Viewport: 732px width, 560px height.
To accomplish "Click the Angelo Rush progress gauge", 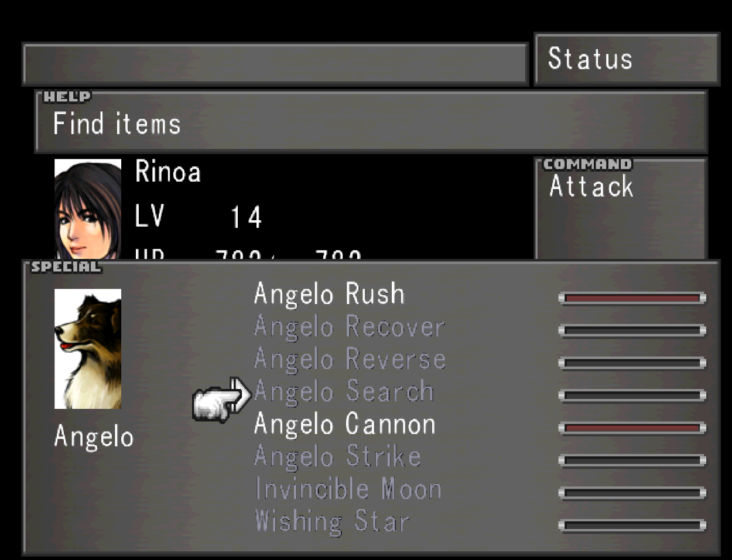I will [632, 298].
